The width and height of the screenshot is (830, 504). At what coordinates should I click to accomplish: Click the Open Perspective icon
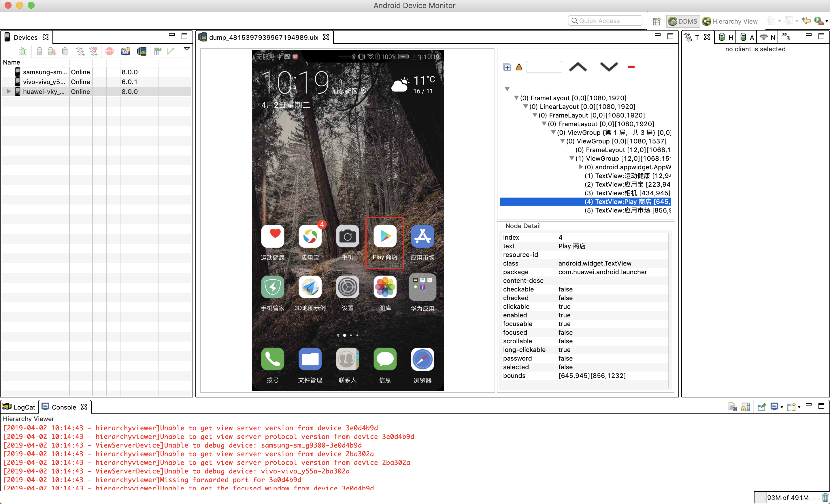tap(657, 21)
